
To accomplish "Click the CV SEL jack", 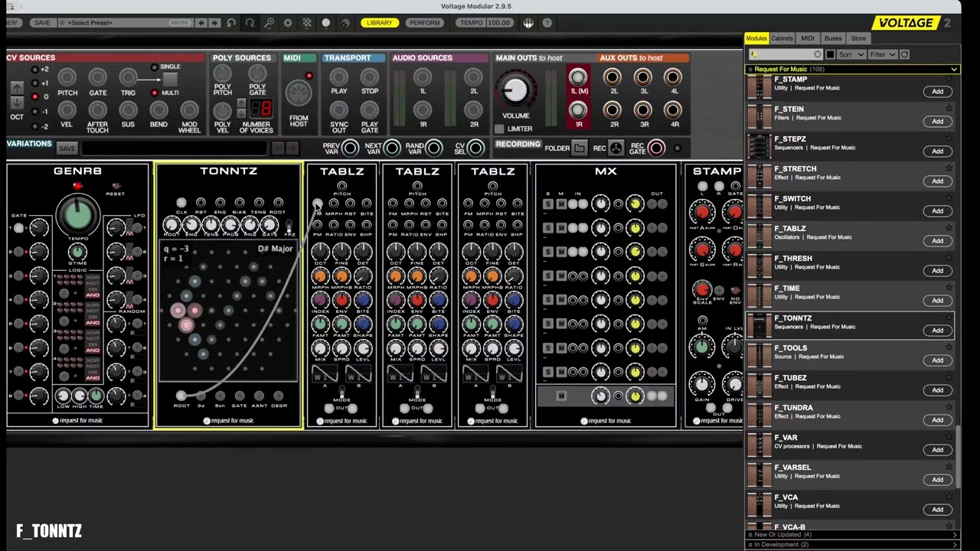I will coord(475,148).
